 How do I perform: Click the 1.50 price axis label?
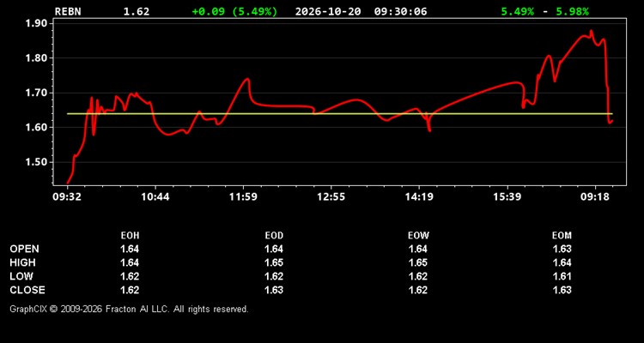38,162
